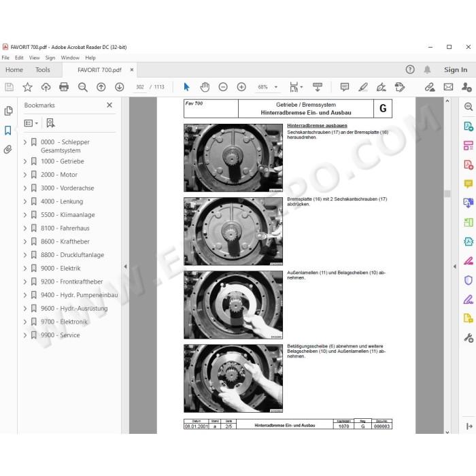Viewport: 476px width, 476px height.
Task: Activate the Hand pan tool
Action: 205,87
